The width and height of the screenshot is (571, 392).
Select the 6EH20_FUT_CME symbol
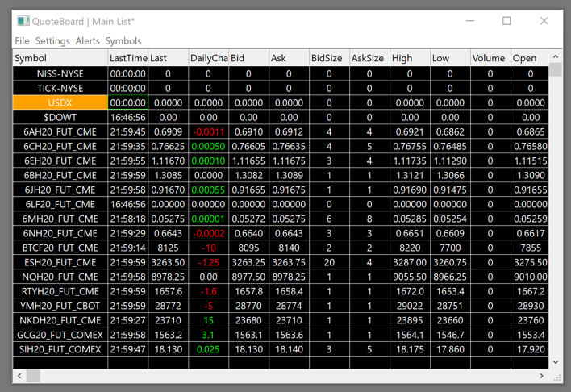(x=60, y=161)
